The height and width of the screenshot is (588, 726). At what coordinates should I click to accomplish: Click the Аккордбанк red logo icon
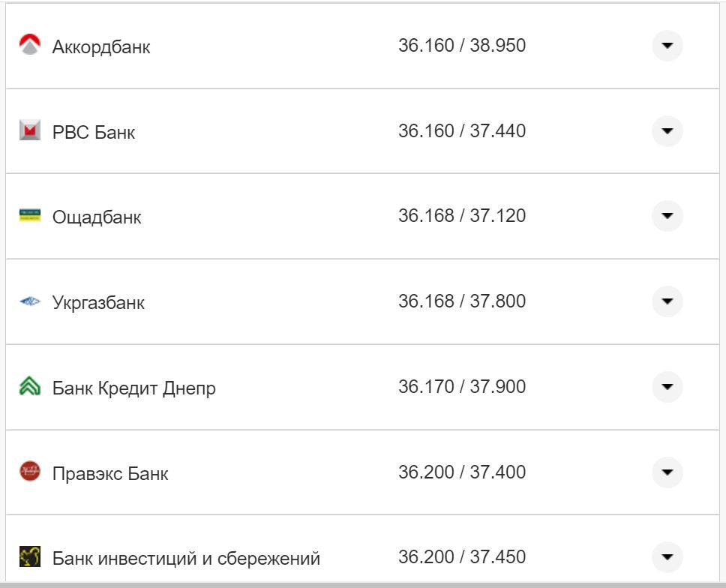tap(30, 46)
